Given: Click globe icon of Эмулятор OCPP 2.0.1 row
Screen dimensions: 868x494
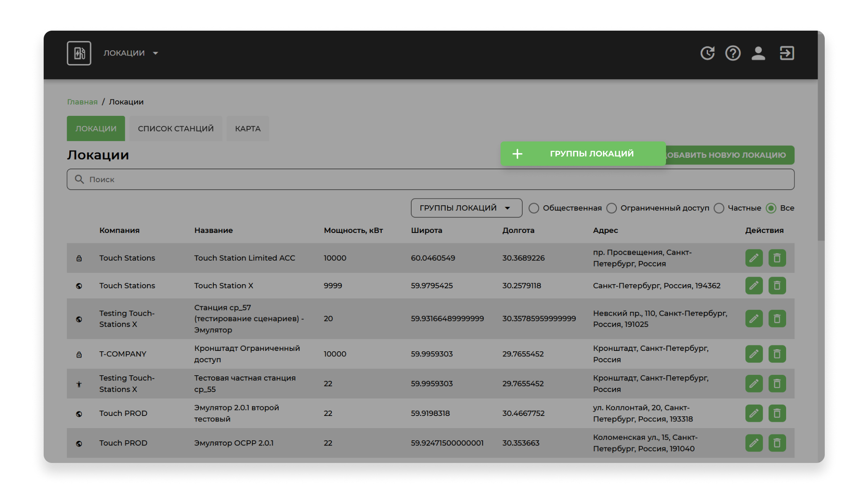Looking at the screenshot, I should (79, 444).
